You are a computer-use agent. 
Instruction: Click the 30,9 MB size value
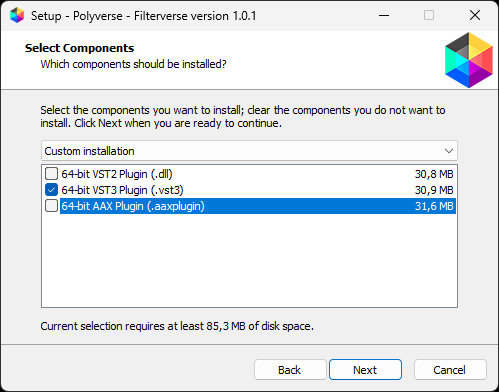(x=434, y=190)
